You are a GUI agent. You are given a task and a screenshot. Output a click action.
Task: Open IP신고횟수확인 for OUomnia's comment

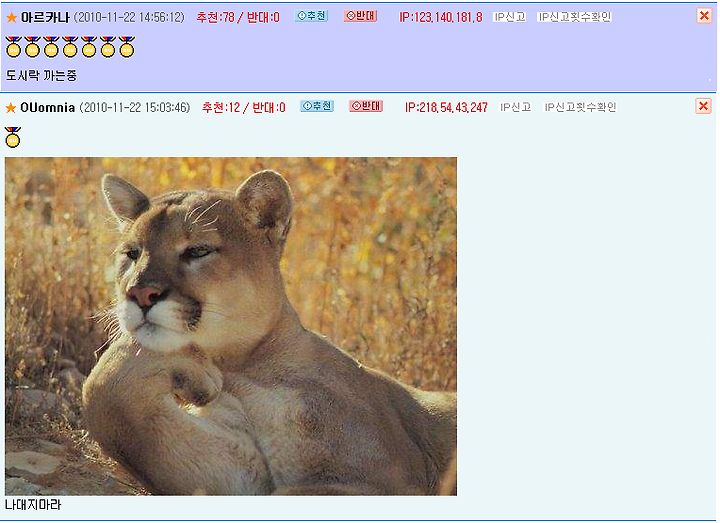[580, 107]
